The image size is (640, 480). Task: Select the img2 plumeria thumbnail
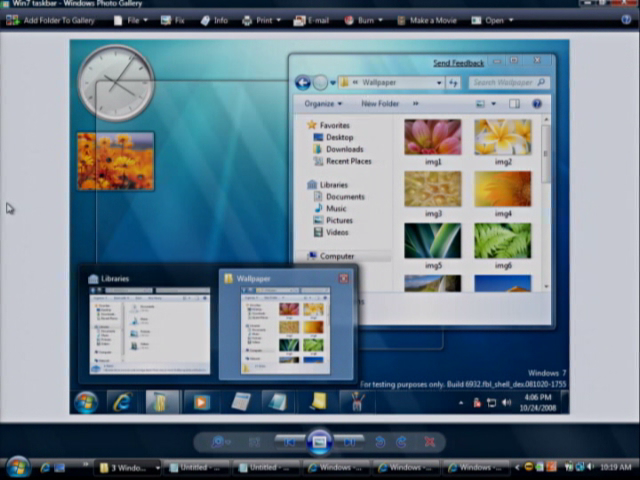pyautogui.click(x=503, y=137)
